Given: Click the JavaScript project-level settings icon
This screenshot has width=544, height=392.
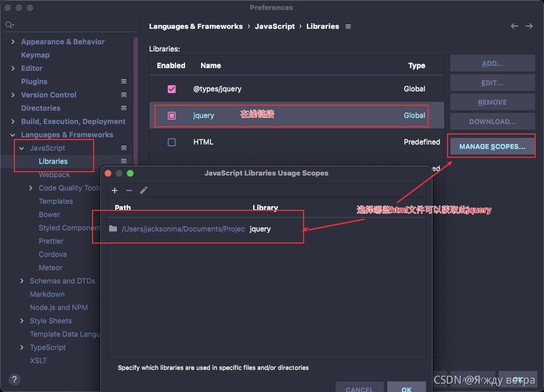Looking at the screenshot, I should click(124, 148).
